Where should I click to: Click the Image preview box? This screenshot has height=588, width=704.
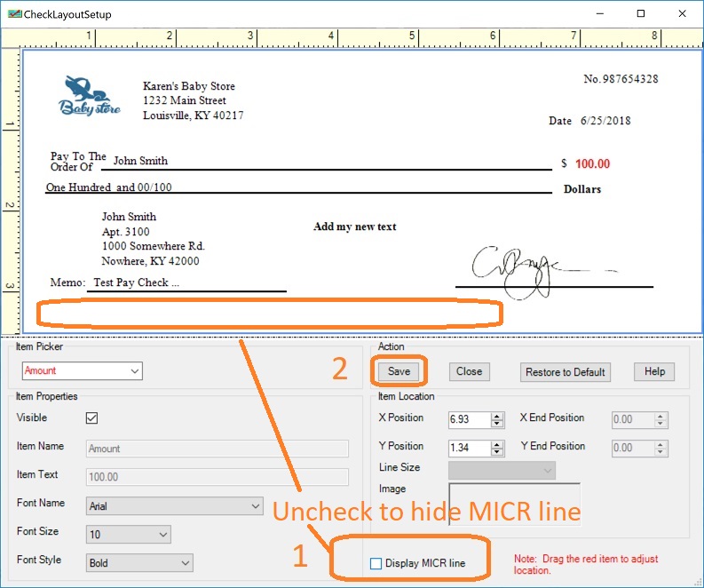click(515, 504)
